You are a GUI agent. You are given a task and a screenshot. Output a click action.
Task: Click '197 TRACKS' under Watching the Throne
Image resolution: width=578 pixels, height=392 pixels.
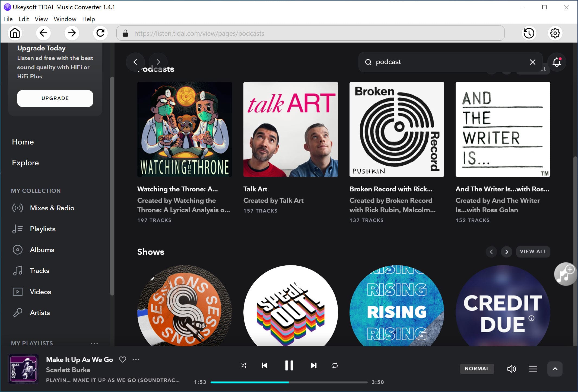pos(154,220)
